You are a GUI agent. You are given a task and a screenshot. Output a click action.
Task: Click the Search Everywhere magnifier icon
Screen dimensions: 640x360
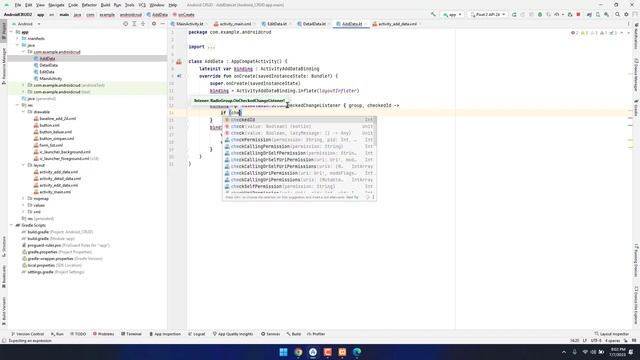[x=617, y=15]
